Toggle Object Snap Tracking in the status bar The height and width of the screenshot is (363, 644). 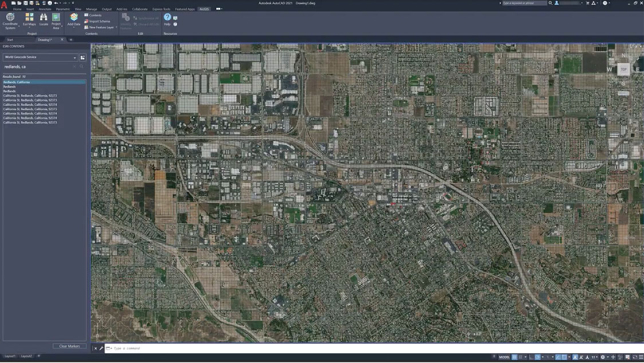click(557, 357)
